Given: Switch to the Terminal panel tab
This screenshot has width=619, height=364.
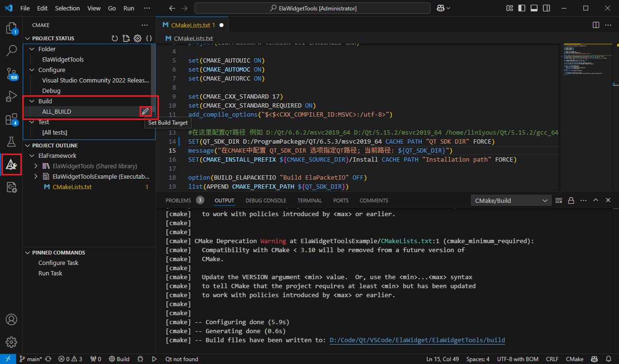Looking at the screenshot, I should [309, 200].
